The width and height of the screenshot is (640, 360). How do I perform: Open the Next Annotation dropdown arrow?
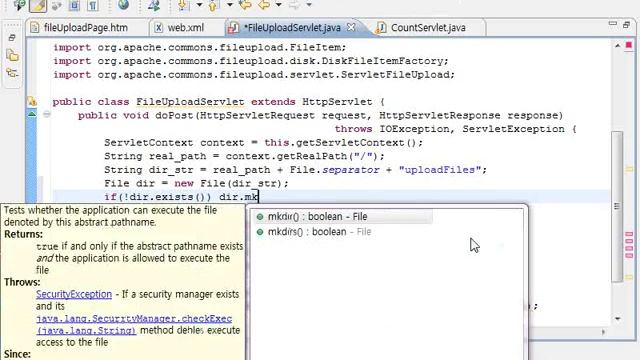coord(200,5)
